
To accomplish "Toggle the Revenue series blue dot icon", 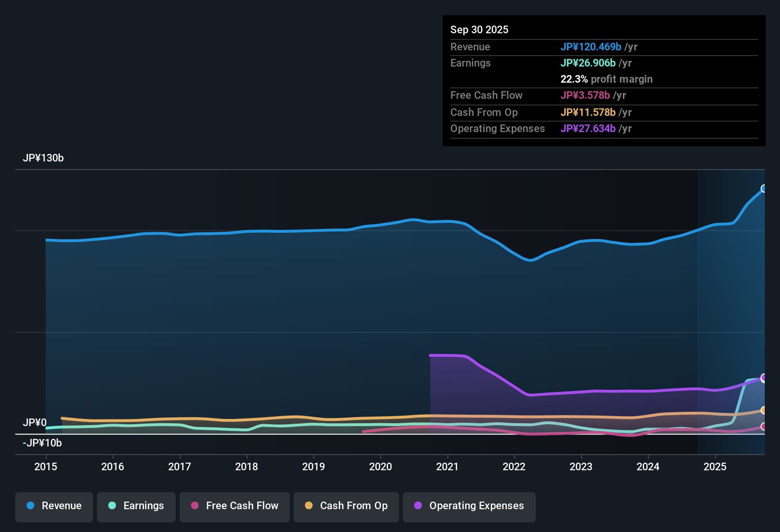I will (30, 506).
